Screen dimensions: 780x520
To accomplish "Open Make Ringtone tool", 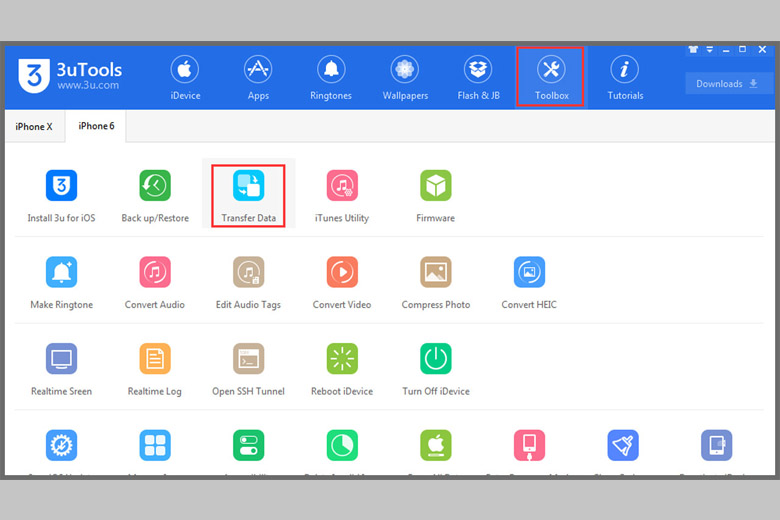I will (61, 283).
